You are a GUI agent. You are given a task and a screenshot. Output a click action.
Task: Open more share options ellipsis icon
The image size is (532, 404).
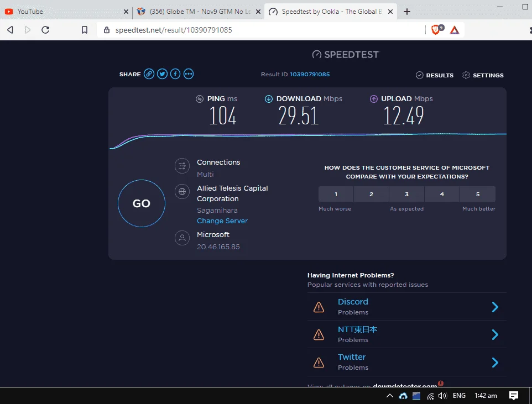(x=189, y=74)
